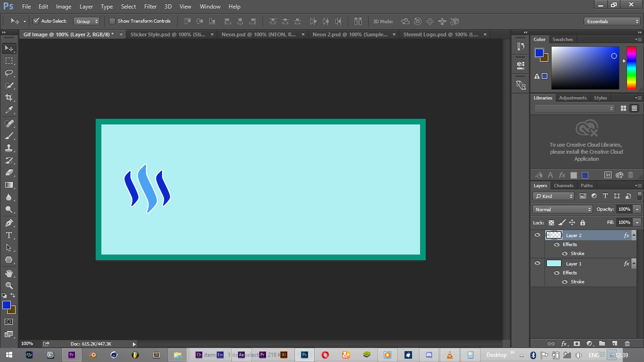Select the Pen tool
This screenshot has width=644, height=362.
coord(9,222)
